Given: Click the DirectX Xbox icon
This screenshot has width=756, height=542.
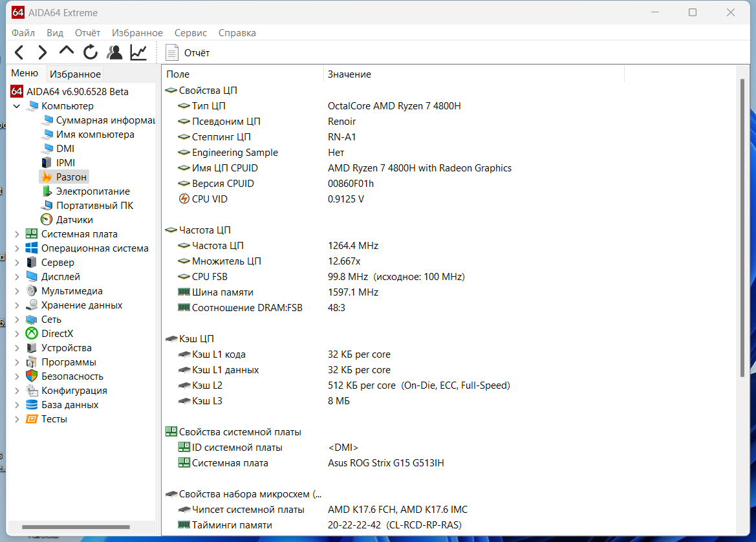Looking at the screenshot, I should point(32,333).
